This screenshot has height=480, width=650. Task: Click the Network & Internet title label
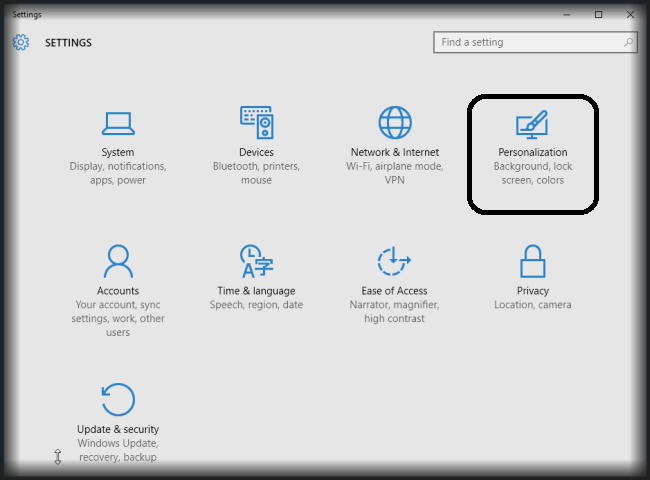[x=395, y=152]
